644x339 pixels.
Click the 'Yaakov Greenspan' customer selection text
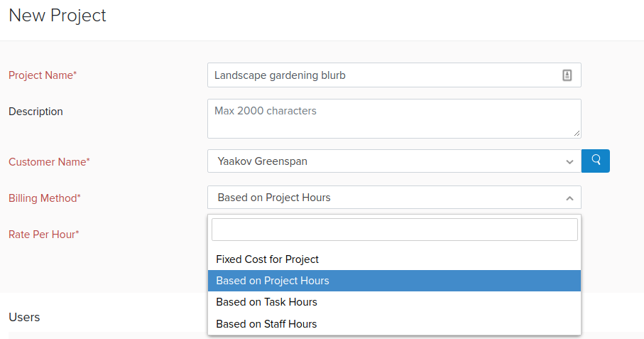(263, 161)
